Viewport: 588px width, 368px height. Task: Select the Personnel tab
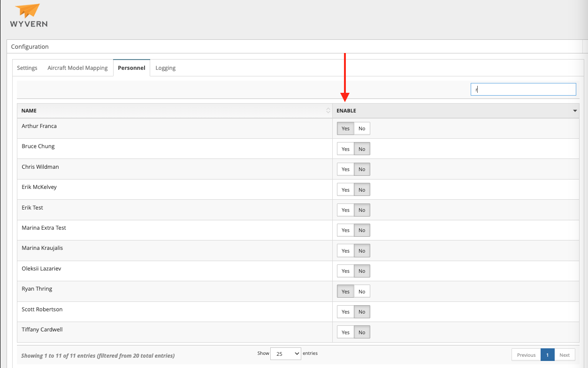point(131,68)
